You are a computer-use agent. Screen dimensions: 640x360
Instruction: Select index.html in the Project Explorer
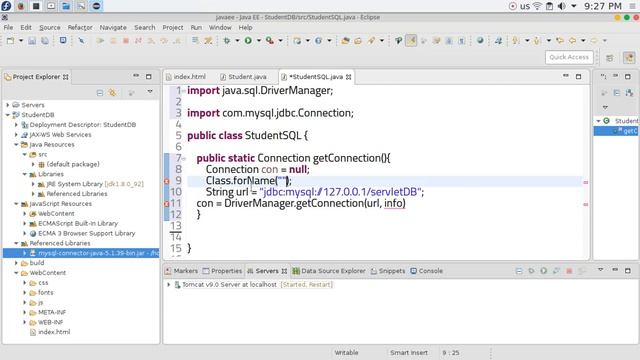(x=54, y=332)
